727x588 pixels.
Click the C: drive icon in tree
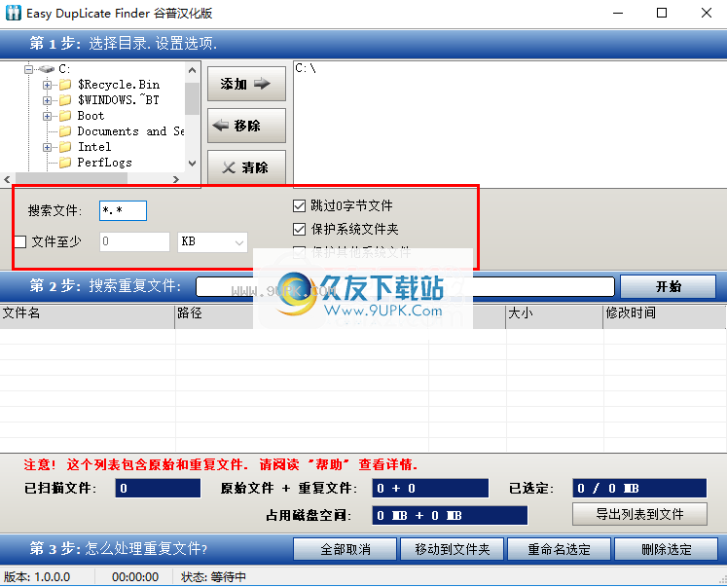pos(47,69)
